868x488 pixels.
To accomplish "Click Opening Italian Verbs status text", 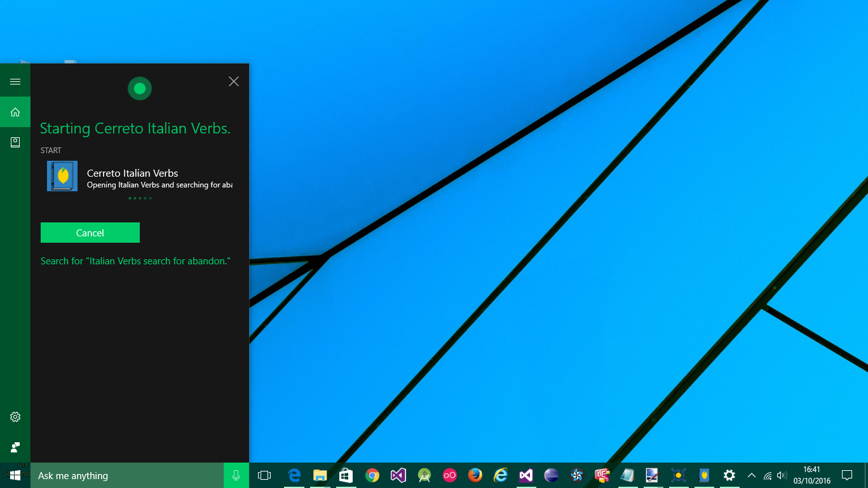I will [x=159, y=185].
